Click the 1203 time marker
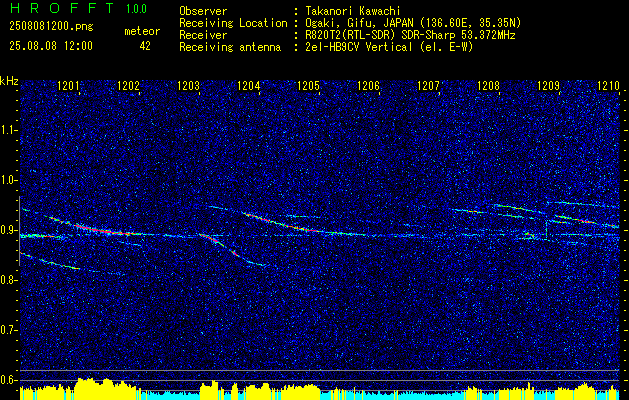Image resolution: width=629 pixels, height=400 pixels. [x=189, y=85]
